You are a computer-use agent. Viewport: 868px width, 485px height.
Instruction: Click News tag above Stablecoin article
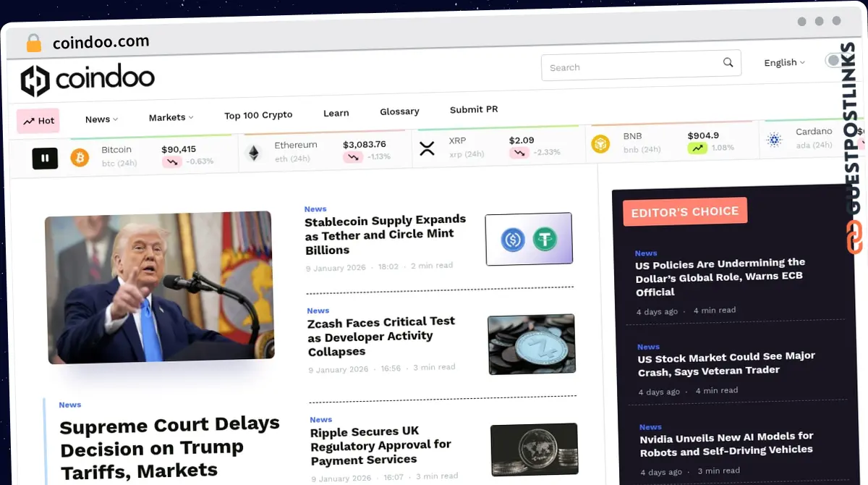(315, 209)
